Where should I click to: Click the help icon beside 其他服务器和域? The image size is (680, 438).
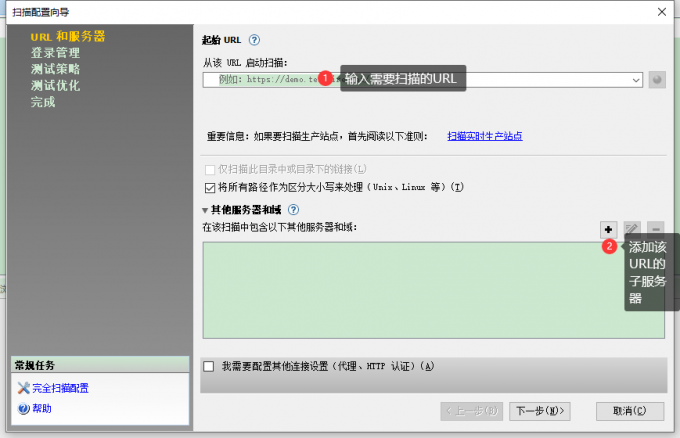pos(294,210)
